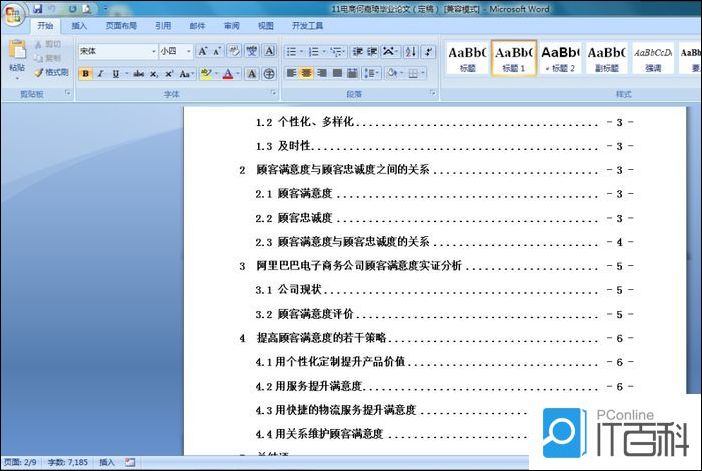Switch to the 页面布局 tab
This screenshot has height=471, width=702.
[x=121, y=26]
